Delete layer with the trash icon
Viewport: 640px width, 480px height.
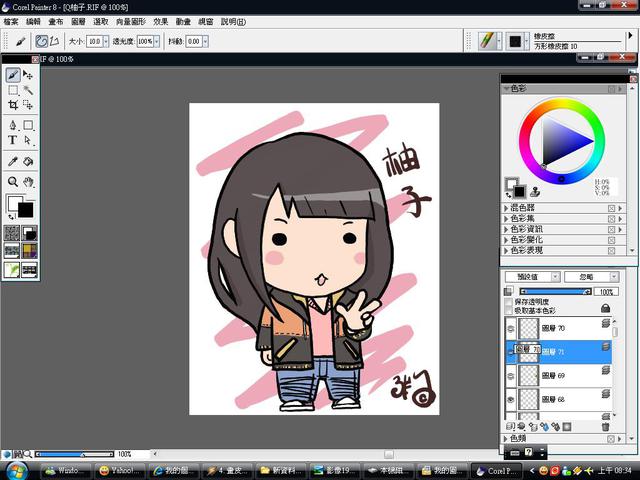pyautogui.click(x=605, y=427)
